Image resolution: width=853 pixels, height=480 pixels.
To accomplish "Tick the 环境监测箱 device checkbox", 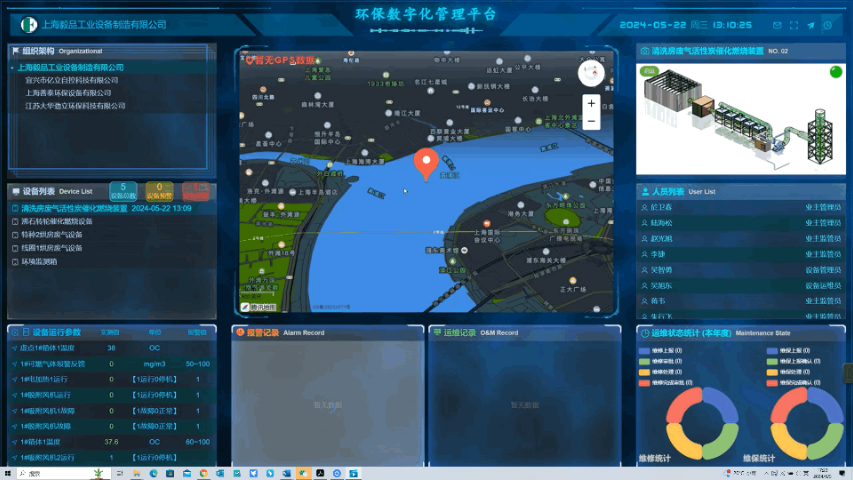I will [15, 261].
